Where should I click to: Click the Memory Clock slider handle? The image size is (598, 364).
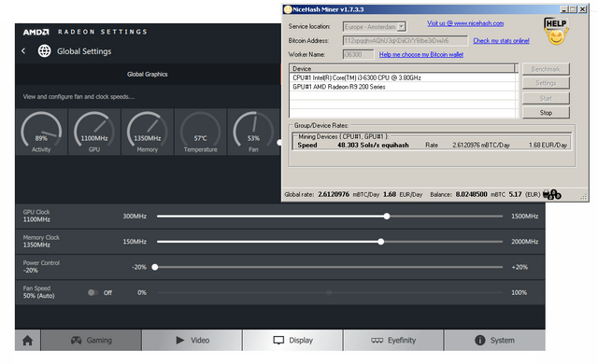pyautogui.click(x=381, y=242)
